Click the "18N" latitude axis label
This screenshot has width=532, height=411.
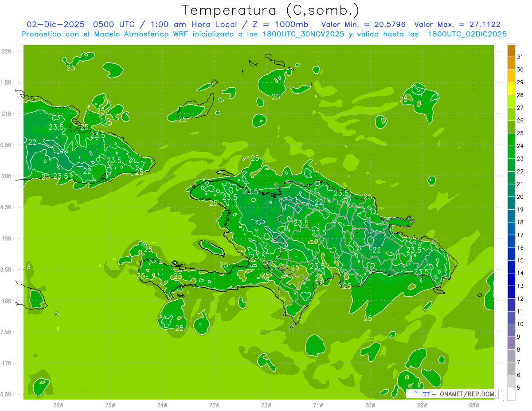click(x=8, y=301)
